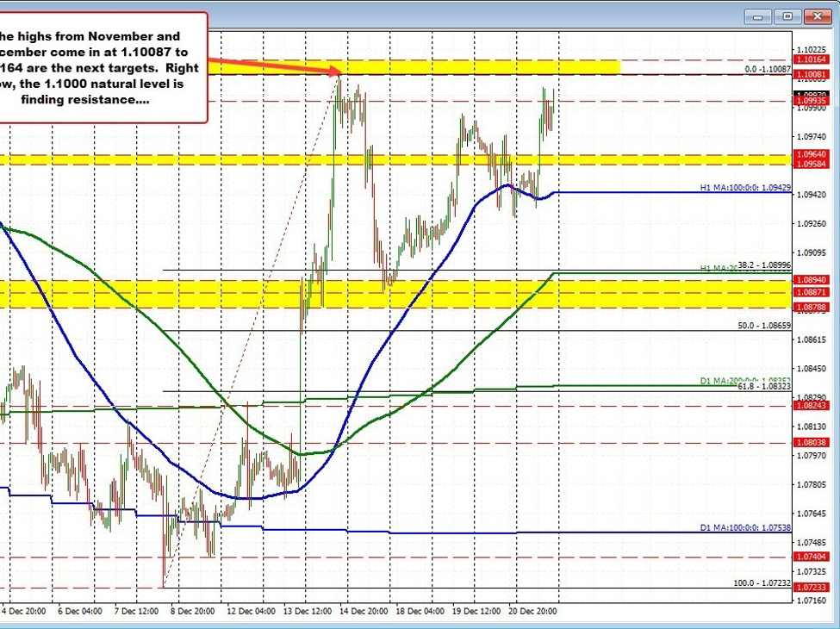Select the H1 MA:100 moving average label

[745, 186]
